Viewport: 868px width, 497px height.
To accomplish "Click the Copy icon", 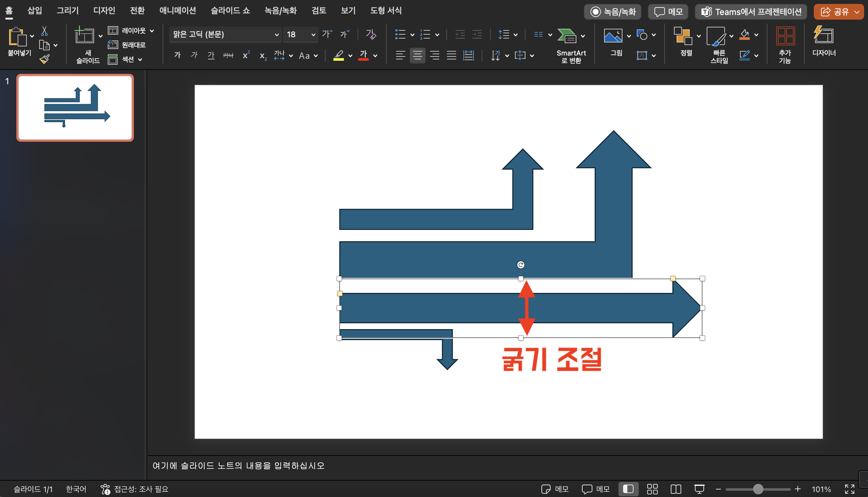I will pos(44,45).
